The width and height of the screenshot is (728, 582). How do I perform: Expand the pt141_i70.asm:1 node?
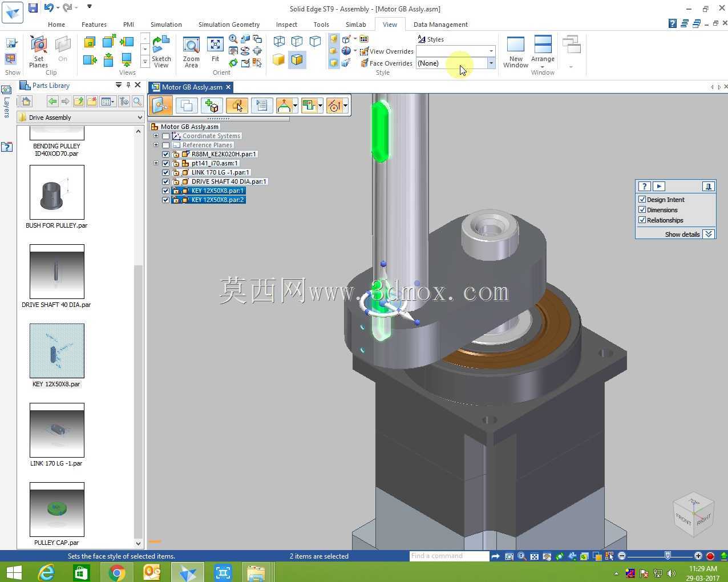(156, 163)
